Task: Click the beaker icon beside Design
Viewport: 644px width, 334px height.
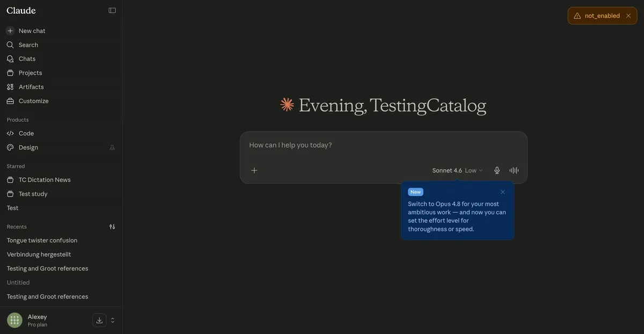Action: tap(112, 147)
